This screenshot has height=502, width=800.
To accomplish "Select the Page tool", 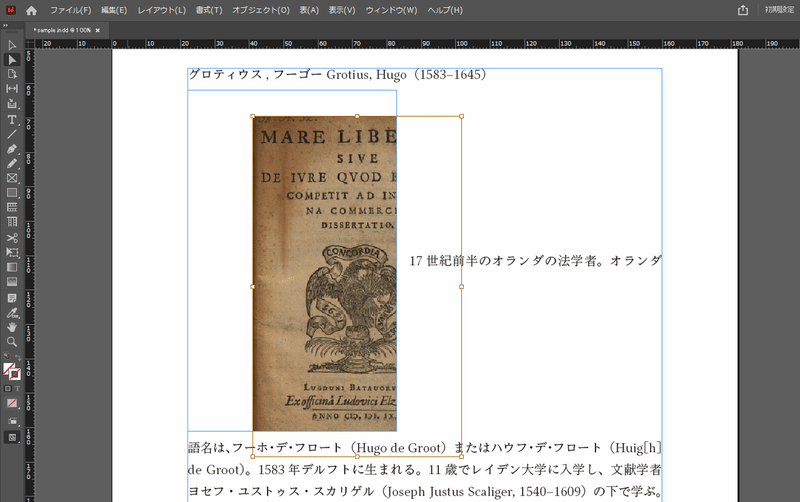I will click(x=12, y=74).
